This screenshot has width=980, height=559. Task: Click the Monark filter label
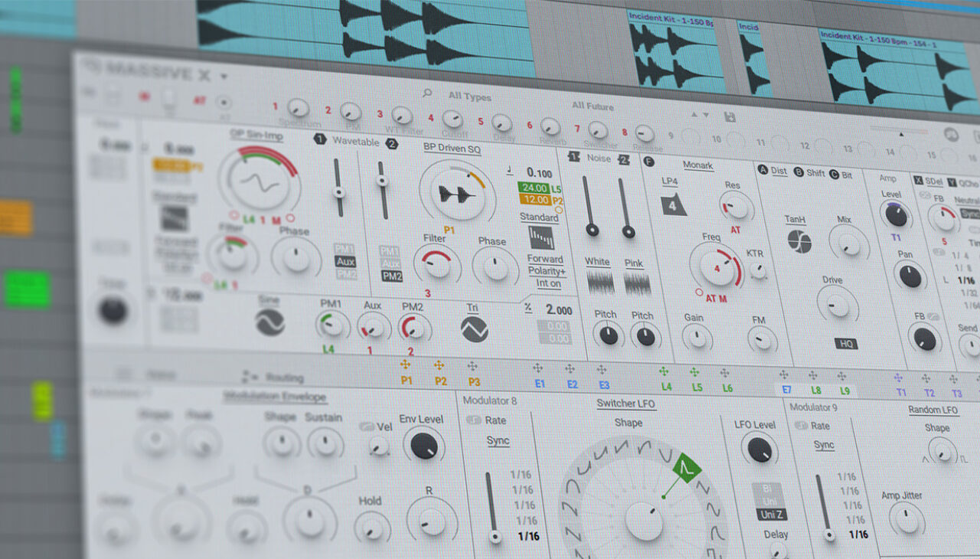(x=697, y=166)
